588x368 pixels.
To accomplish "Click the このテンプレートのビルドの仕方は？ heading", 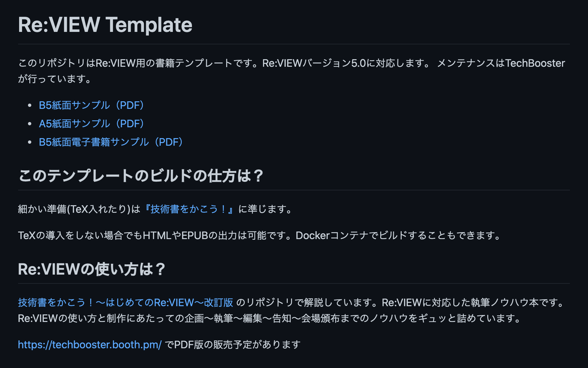I will click(x=141, y=176).
